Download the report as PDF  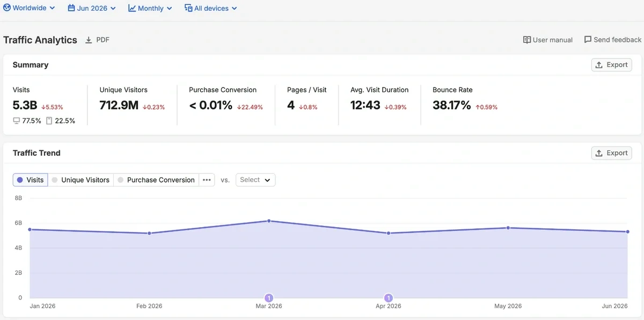(x=97, y=40)
